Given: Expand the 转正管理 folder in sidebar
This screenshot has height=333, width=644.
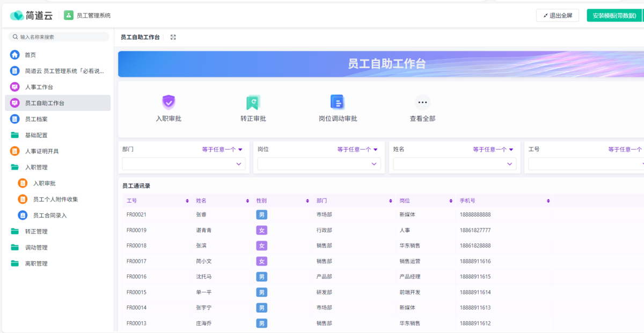Looking at the screenshot, I should tap(36, 232).
